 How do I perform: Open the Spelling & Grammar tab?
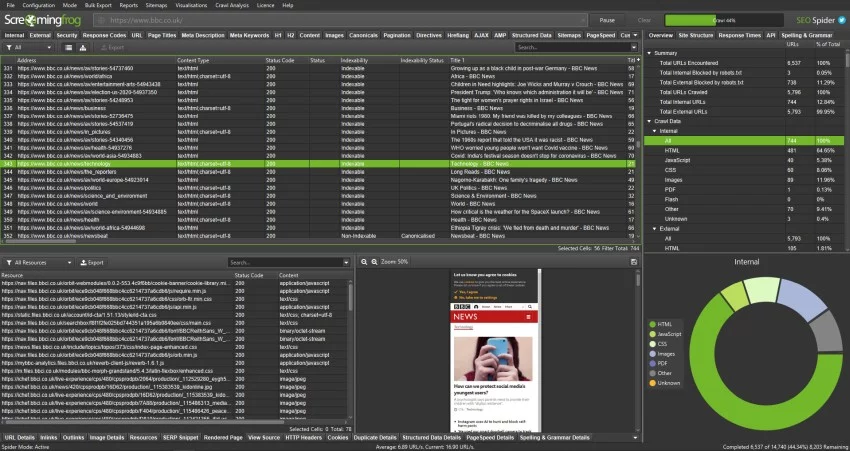point(807,35)
